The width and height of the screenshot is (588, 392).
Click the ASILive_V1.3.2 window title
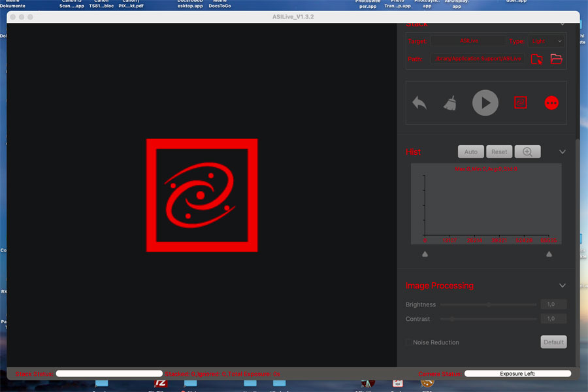coord(293,17)
